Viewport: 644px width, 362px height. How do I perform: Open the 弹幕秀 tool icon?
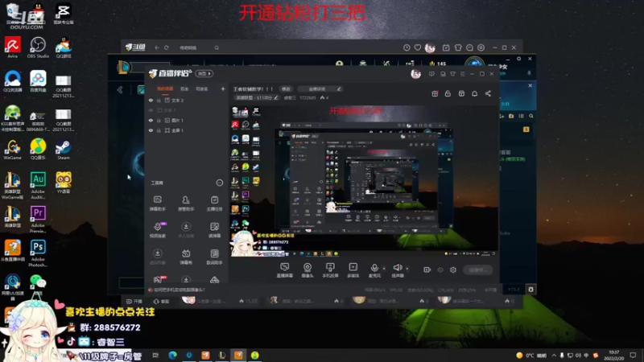click(186, 257)
